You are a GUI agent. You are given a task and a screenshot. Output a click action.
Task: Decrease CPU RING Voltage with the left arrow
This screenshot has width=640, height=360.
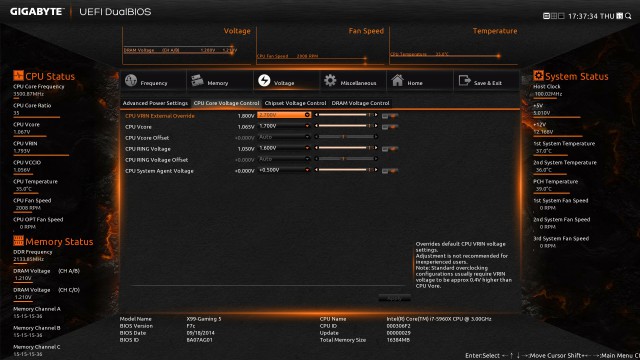pyautogui.click(x=316, y=148)
